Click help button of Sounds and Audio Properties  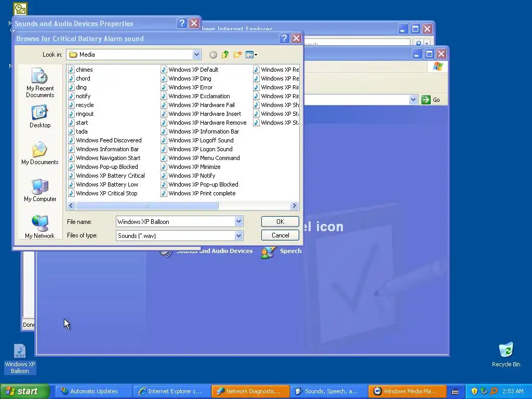(182, 23)
